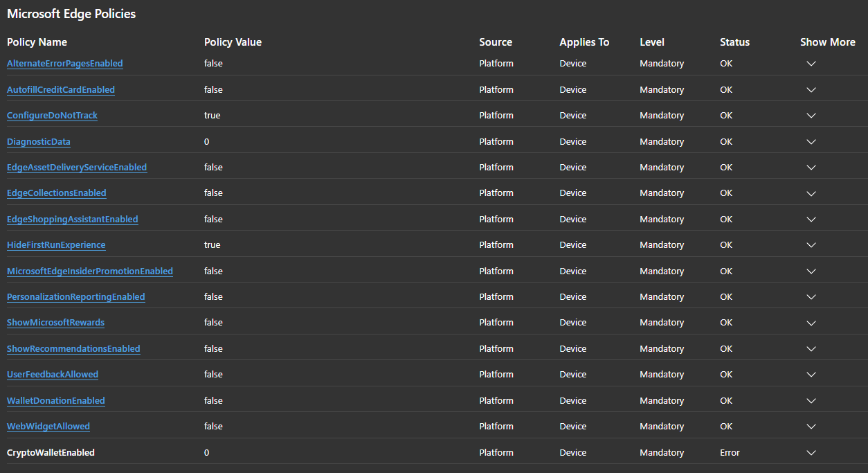868x473 pixels.
Task: Show more for EdgeCollectionsEnabled row
Action: click(x=811, y=193)
